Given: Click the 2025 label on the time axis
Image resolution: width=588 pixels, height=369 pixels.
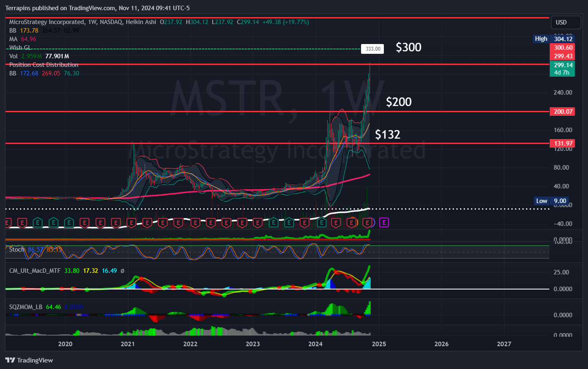Looking at the screenshot, I should coord(379,344).
